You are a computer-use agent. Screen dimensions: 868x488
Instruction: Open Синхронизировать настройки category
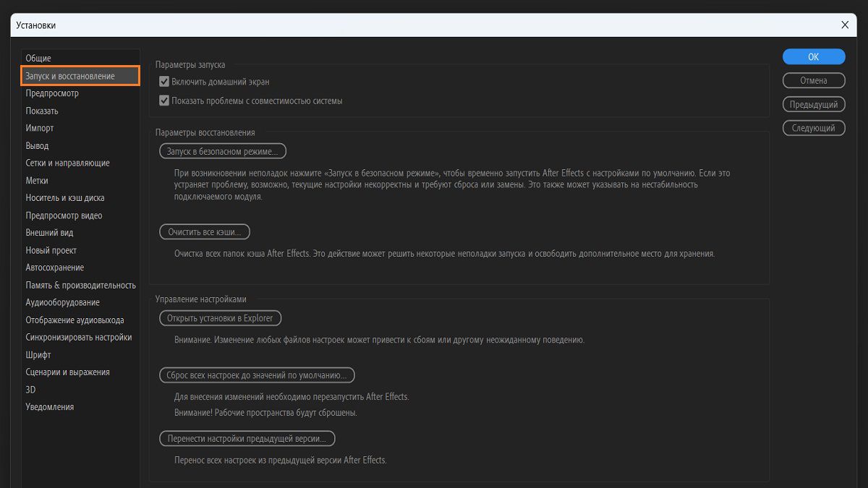(x=79, y=337)
